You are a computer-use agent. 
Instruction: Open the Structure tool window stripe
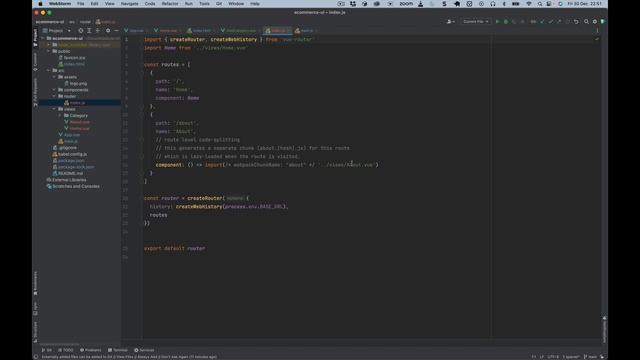35,331
